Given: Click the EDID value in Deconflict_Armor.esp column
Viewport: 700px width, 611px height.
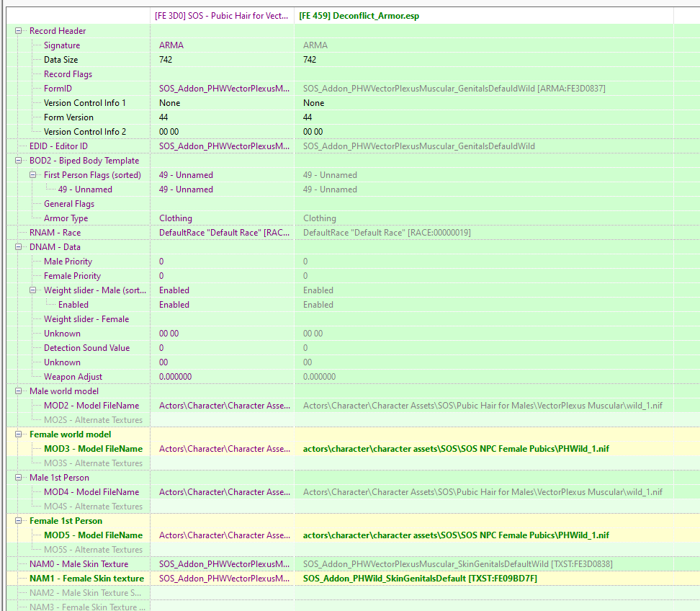Looking at the screenshot, I should tap(418, 146).
